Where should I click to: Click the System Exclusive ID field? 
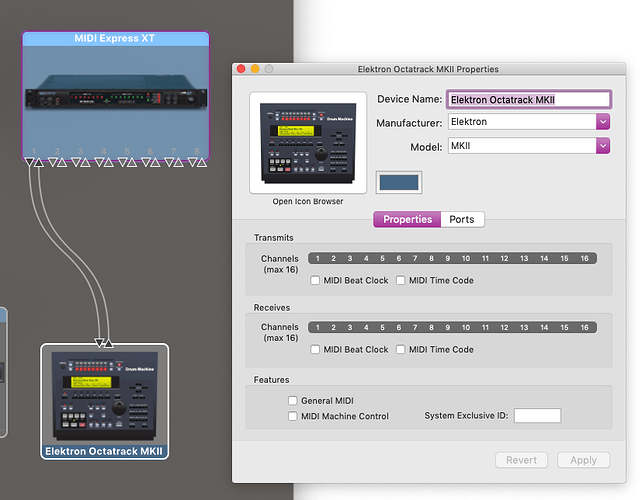coord(537,416)
